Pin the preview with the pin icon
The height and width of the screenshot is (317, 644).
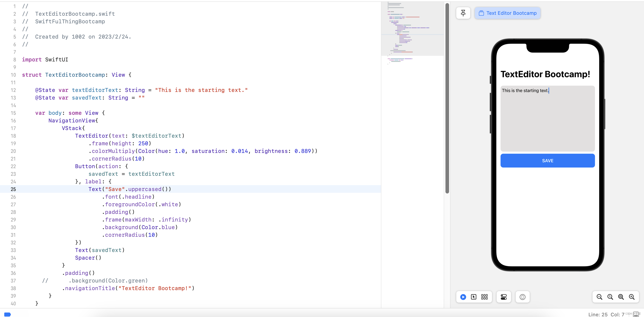pos(463,13)
